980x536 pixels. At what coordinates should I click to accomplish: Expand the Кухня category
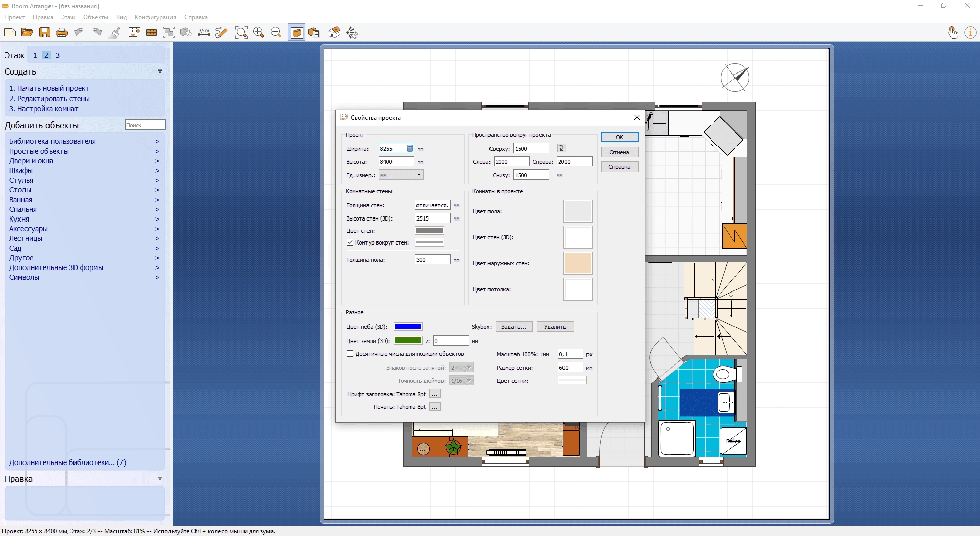click(84, 219)
